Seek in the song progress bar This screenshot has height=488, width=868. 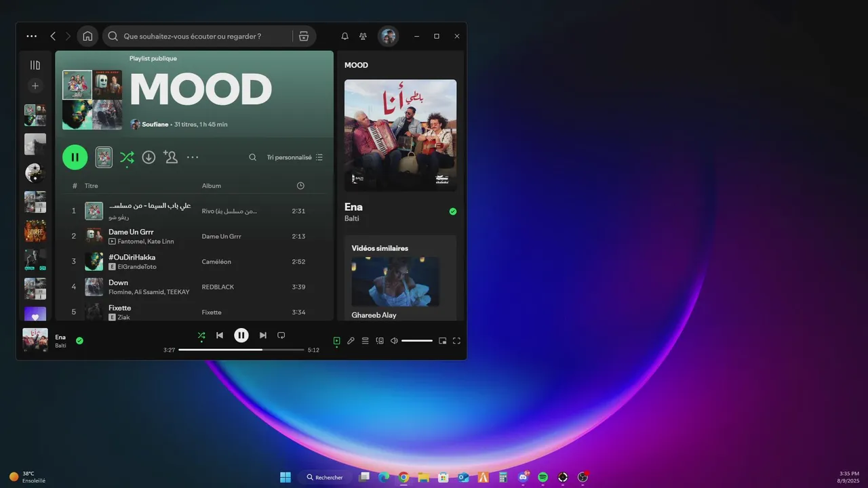tap(241, 350)
